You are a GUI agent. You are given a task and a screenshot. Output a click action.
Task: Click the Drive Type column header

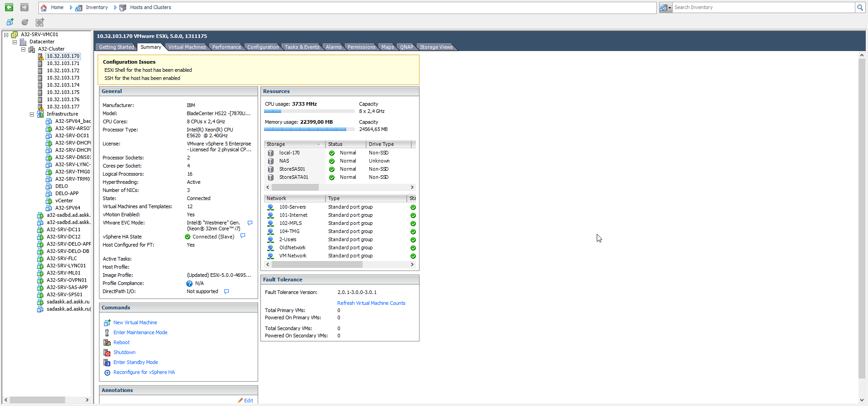pyautogui.click(x=388, y=145)
